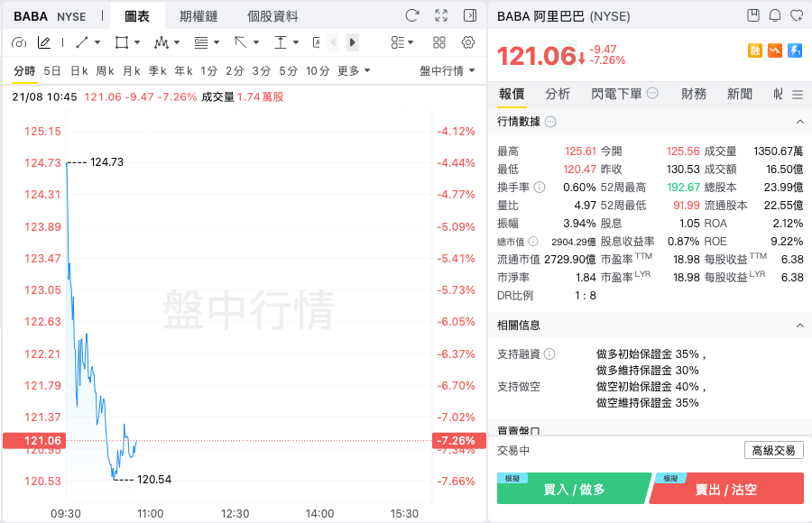Click the note bookmark icon for BABA

coord(753,15)
